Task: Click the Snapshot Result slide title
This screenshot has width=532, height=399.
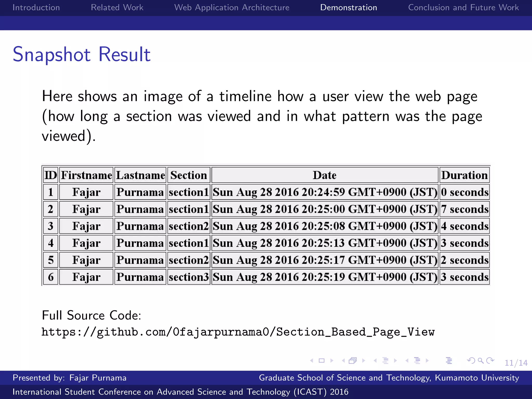Action: [x=82, y=55]
